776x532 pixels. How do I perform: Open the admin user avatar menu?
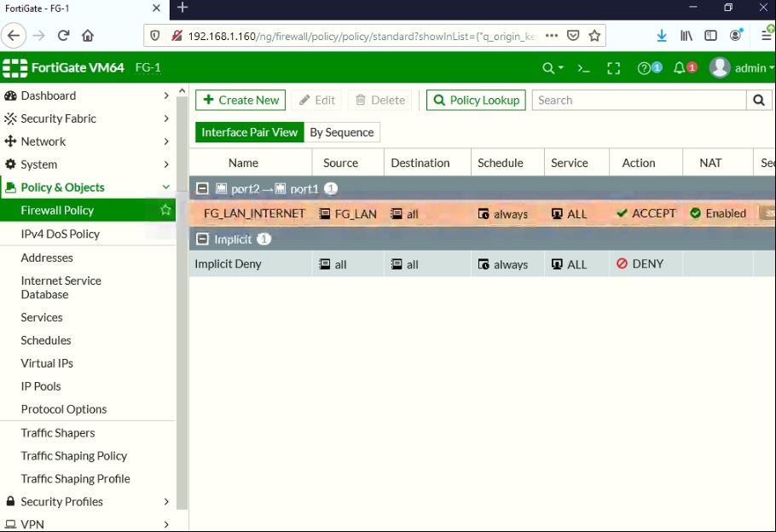[719, 67]
